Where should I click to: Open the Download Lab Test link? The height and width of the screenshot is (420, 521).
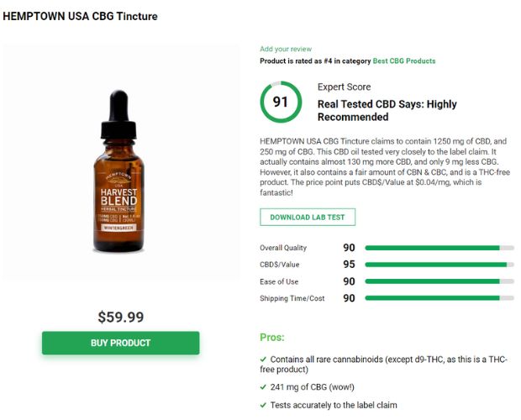point(308,217)
